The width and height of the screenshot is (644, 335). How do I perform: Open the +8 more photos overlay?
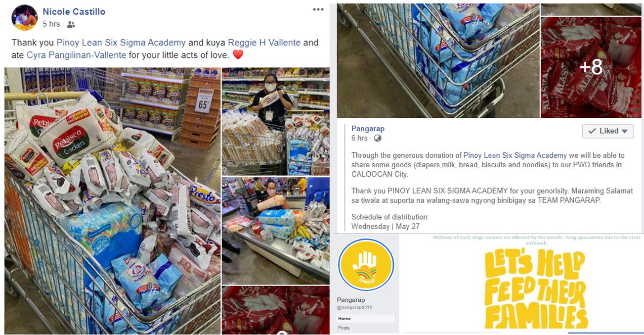591,67
